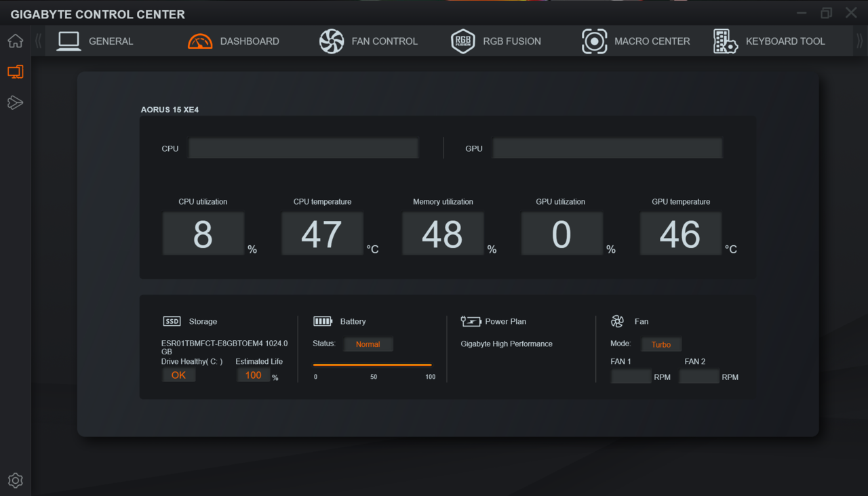Click the CPU temperature 47 readout

point(322,234)
